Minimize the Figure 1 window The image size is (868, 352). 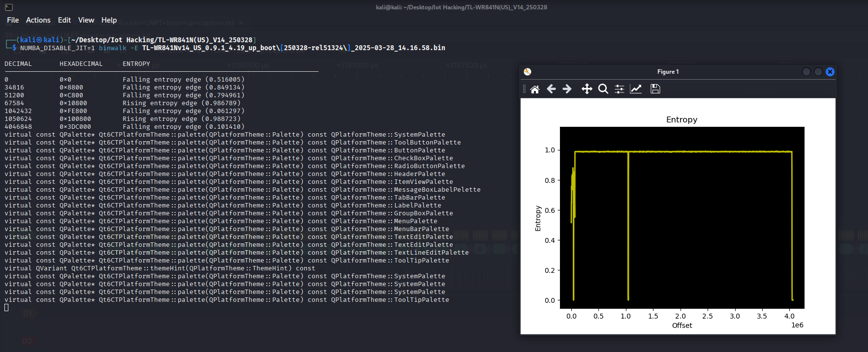[x=806, y=72]
